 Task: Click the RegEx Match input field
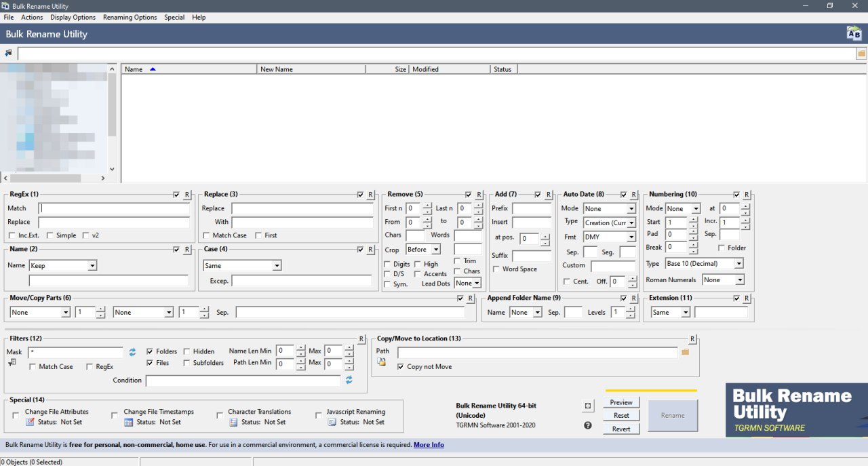click(x=114, y=208)
